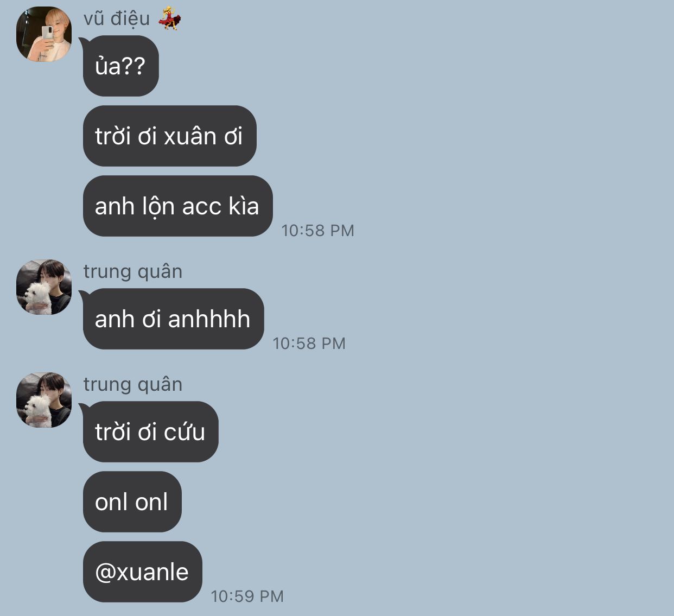This screenshot has width=674, height=616.
Task: Open vũ điệu's profile avatar
Action: click(x=44, y=34)
